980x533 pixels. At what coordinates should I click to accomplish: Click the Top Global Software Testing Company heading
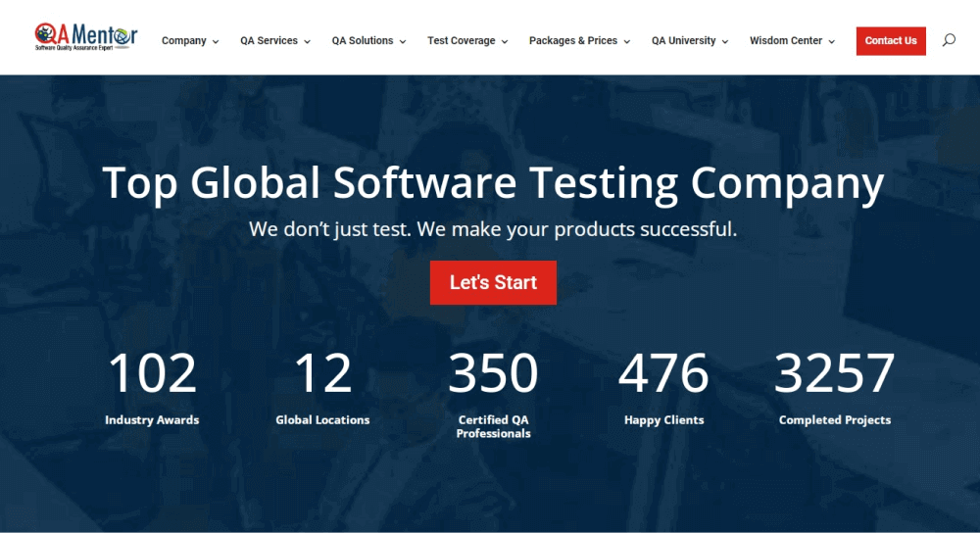(x=493, y=184)
